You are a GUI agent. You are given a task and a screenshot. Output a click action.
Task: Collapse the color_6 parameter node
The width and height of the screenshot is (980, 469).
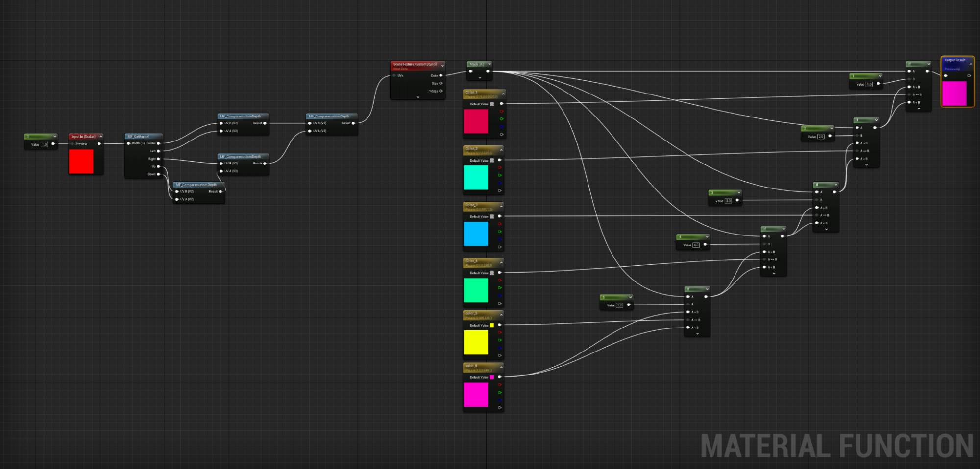click(x=501, y=367)
